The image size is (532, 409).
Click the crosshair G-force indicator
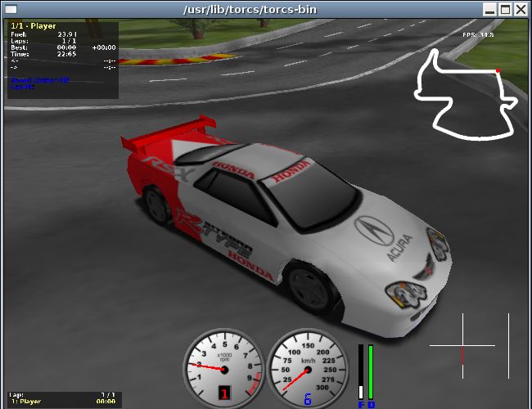pyautogui.click(x=462, y=345)
